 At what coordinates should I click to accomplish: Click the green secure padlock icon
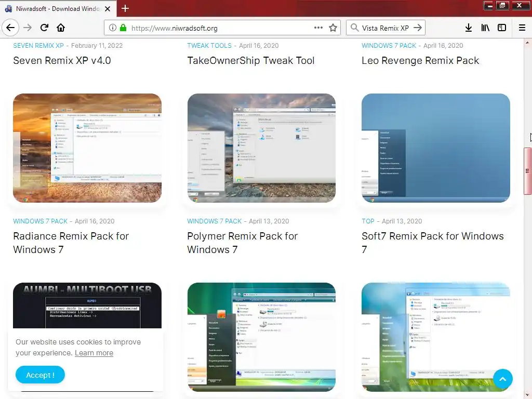coord(123,28)
